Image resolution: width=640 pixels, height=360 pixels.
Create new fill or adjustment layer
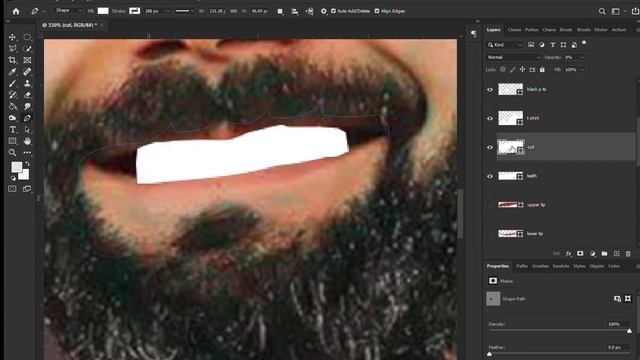(x=592, y=253)
